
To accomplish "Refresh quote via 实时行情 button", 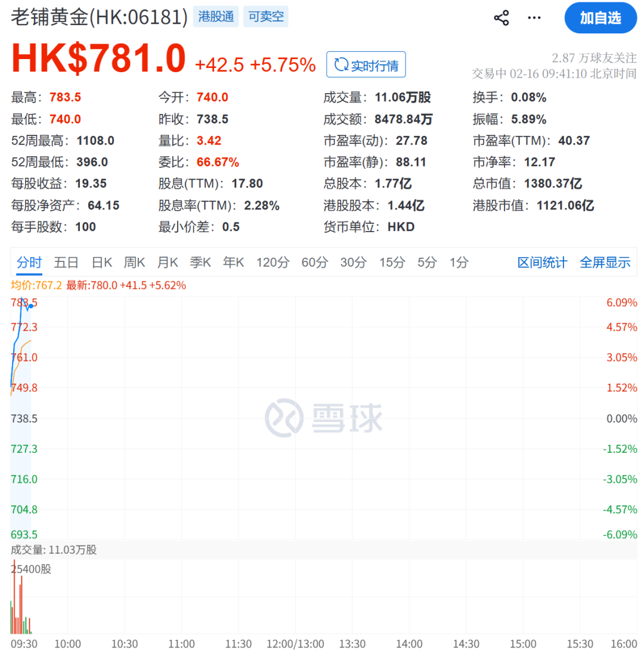I will pyautogui.click(x=366, y=64).
